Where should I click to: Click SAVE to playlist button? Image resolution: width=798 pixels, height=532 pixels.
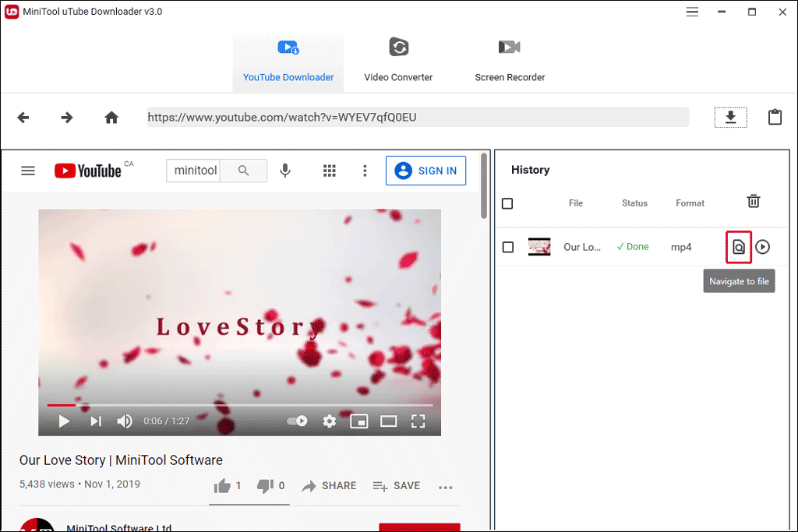(397, 486)
